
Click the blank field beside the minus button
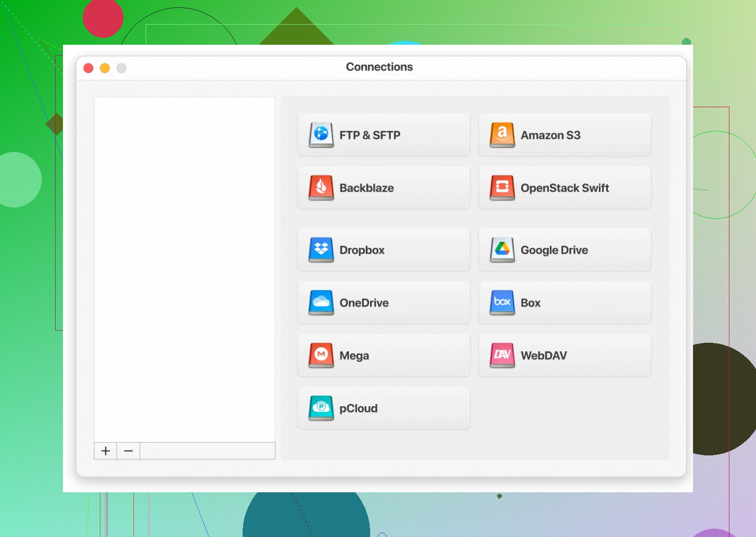pos(207,451)
